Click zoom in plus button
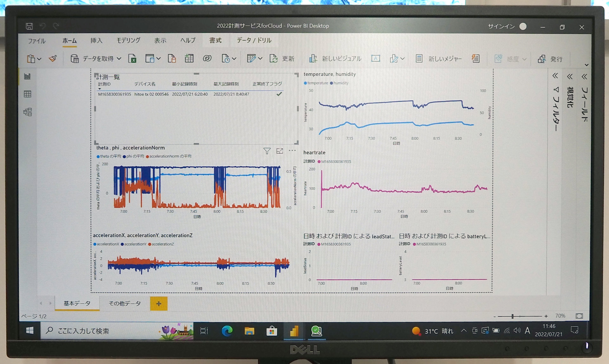The image size is (609, 364). [546, 316]
